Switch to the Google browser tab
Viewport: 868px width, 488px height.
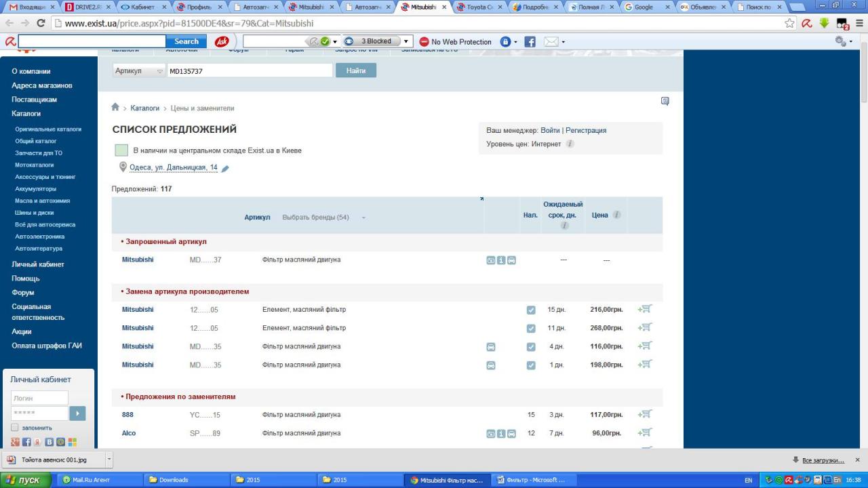point(646,7)
